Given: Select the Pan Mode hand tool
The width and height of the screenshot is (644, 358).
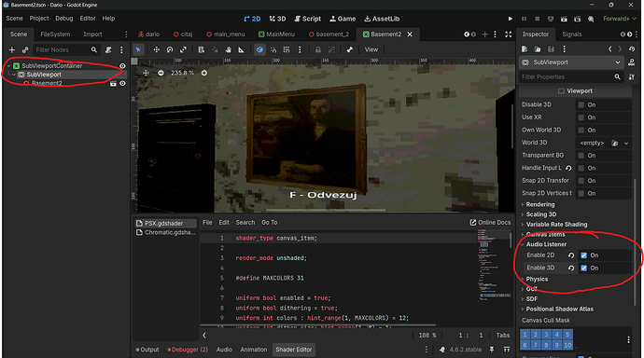Looking at the screenshot, I should 228,49.
